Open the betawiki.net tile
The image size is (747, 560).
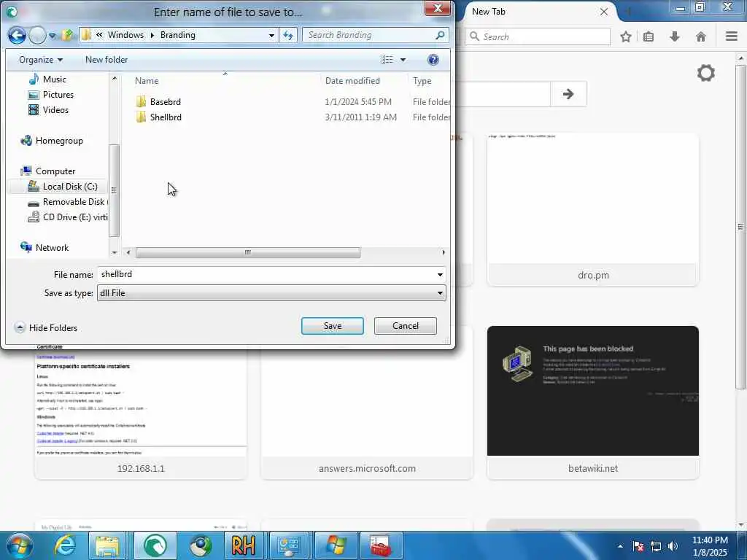pyautogui.click(x=592, y=402)
